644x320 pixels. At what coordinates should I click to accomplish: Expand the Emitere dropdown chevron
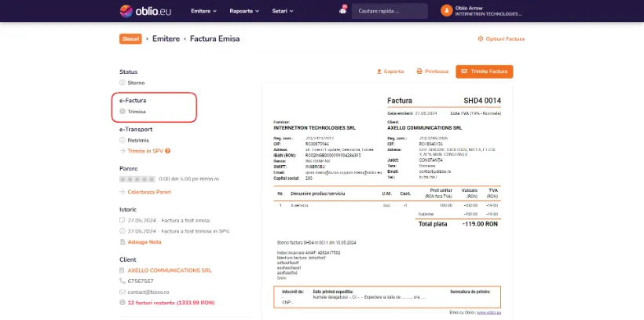pos(215,12)
